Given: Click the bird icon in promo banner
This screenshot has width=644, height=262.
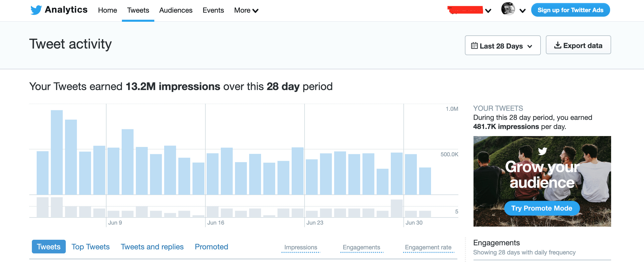Looking at the screenshot, I should coord(543,151).
